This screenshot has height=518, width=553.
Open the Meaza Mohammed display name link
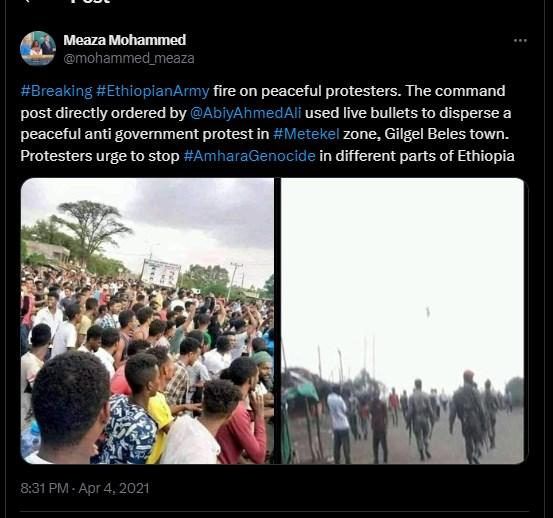coord(124,40)
